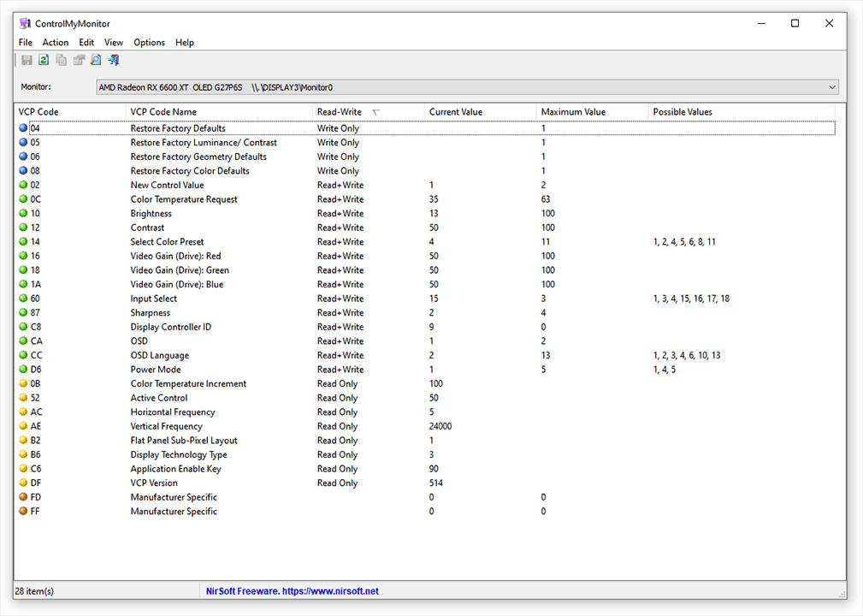Sort by Maximum Value column header
Image resolution: width=863 pixels, height=616 pixels.
[592, 112]
